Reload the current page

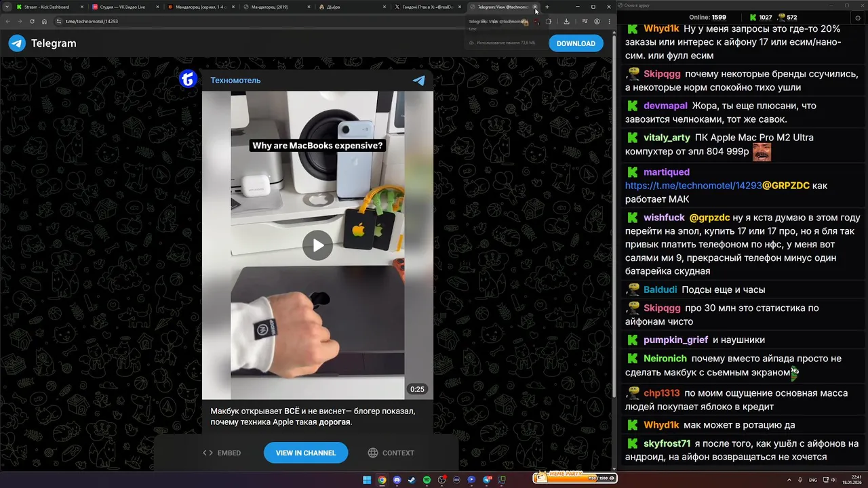tap(32, 21)
